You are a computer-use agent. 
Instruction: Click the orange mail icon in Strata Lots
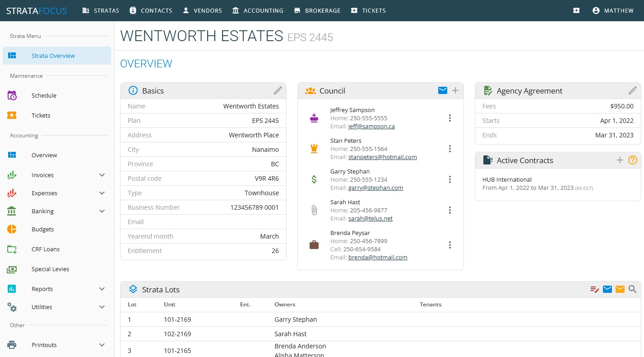click(x=620, y=290)
